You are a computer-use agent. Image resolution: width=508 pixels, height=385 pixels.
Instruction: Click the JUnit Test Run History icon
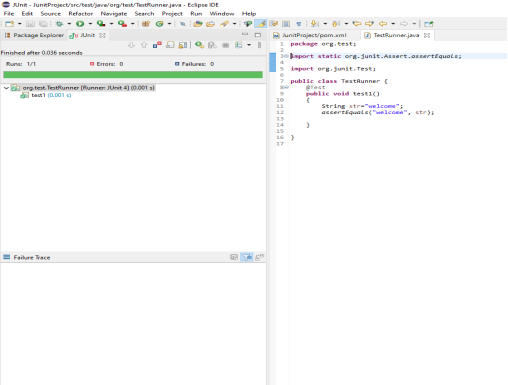coord(239,45)
